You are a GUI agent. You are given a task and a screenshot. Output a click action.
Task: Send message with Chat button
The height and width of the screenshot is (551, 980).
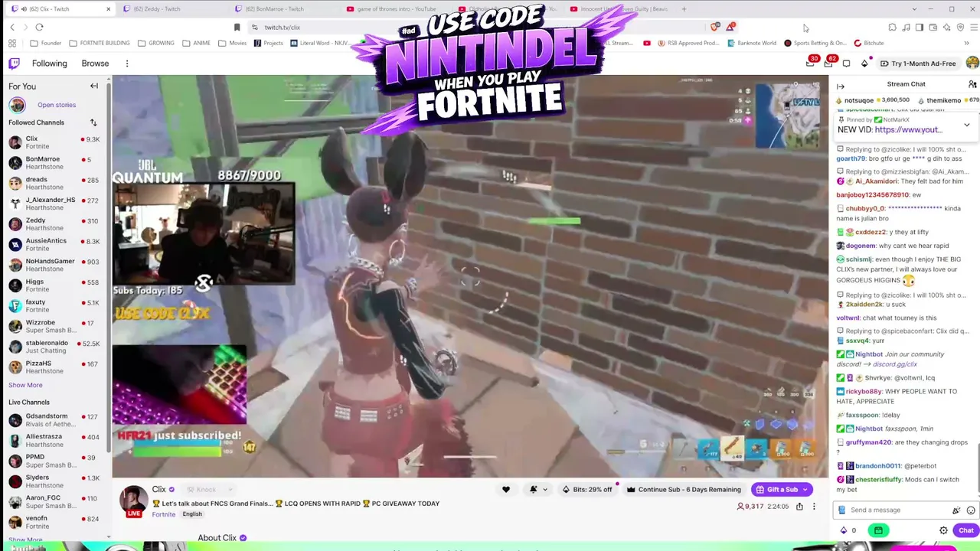[x=966, y=530]
